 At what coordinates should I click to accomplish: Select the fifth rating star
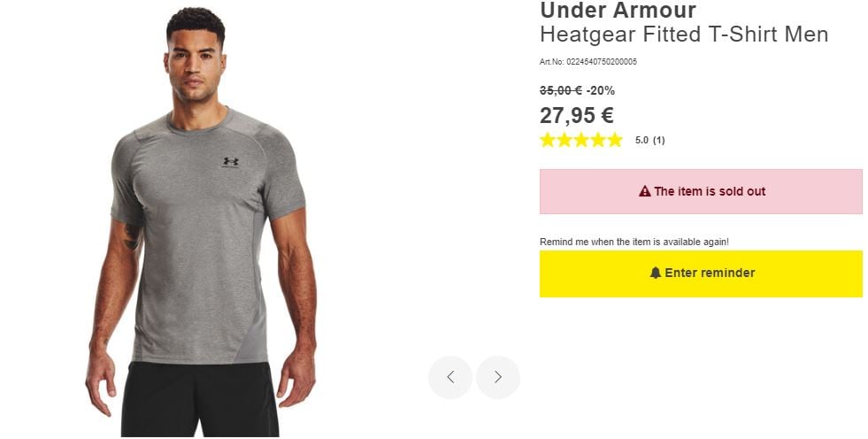(x=615, y=140)
